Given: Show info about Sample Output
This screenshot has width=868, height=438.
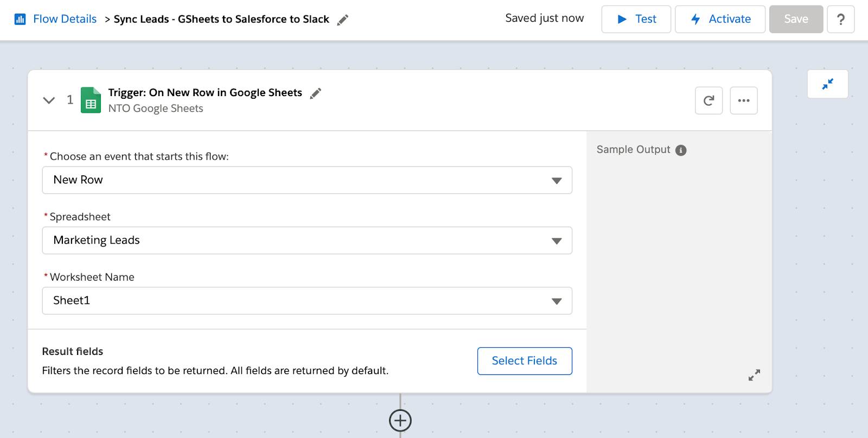Looking at the screenshot, I should (x=681, y=150).
